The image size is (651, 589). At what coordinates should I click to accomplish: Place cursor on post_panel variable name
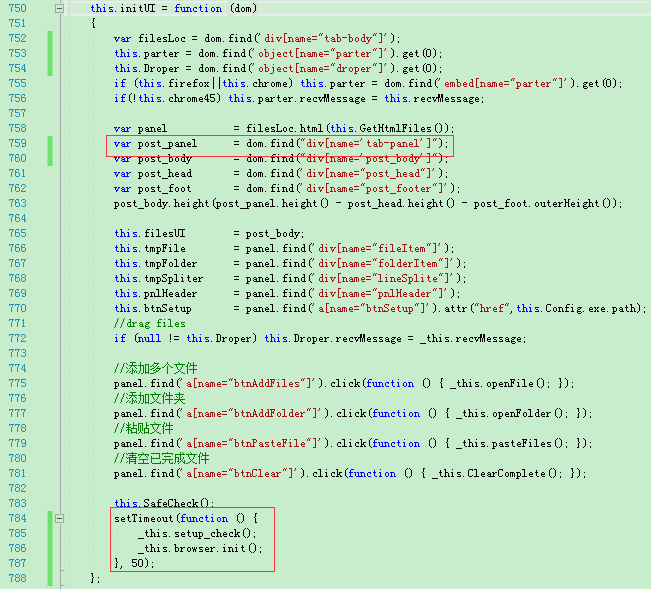[x=167, y=144]
